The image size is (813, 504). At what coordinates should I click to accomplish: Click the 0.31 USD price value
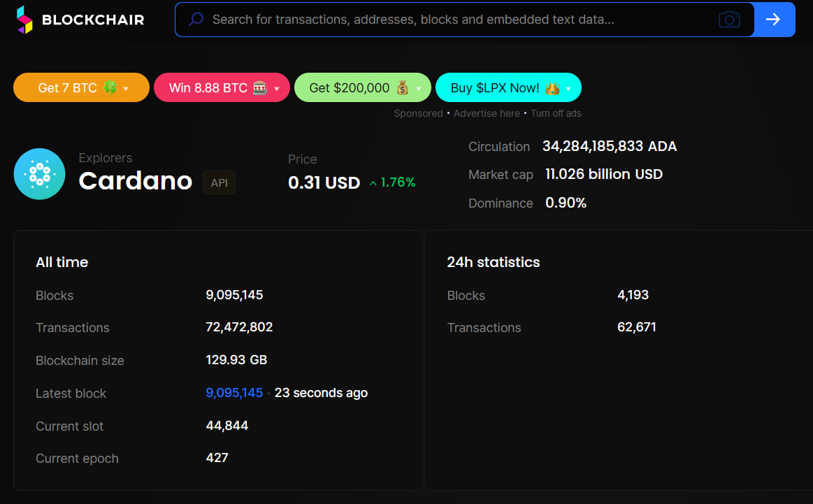click(x=324, y=182)
